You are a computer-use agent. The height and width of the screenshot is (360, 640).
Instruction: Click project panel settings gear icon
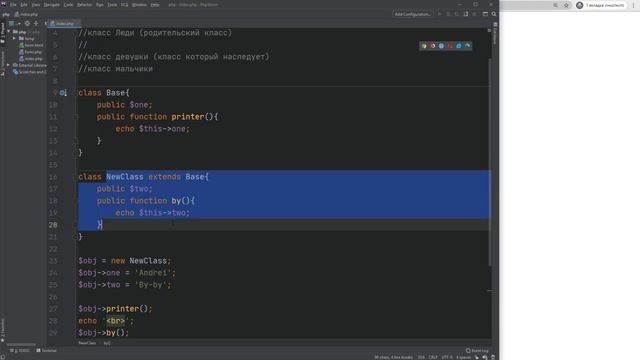(x=27, y=24)
